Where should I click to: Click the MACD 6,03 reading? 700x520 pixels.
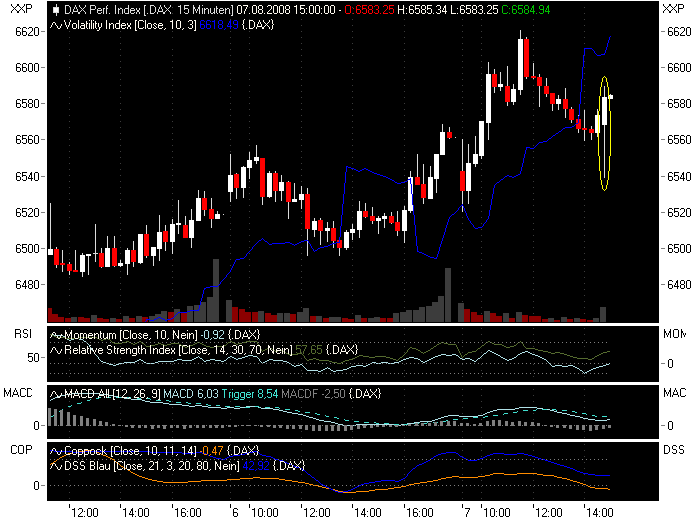(191, 394)
